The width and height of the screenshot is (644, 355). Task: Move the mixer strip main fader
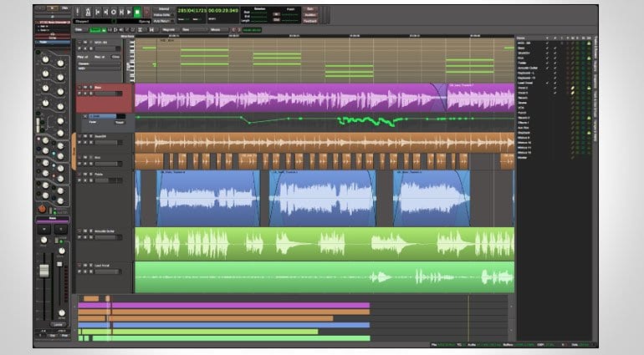coord(44,270)
